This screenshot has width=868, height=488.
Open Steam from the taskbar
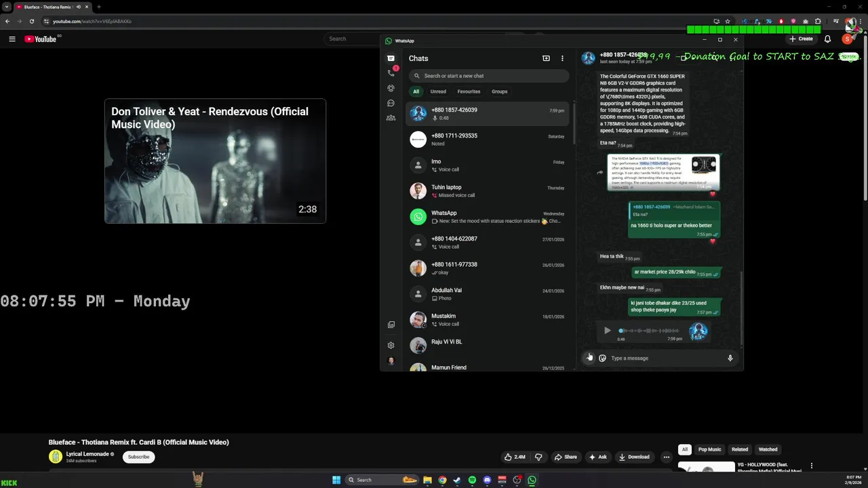(x=457, y=480)
